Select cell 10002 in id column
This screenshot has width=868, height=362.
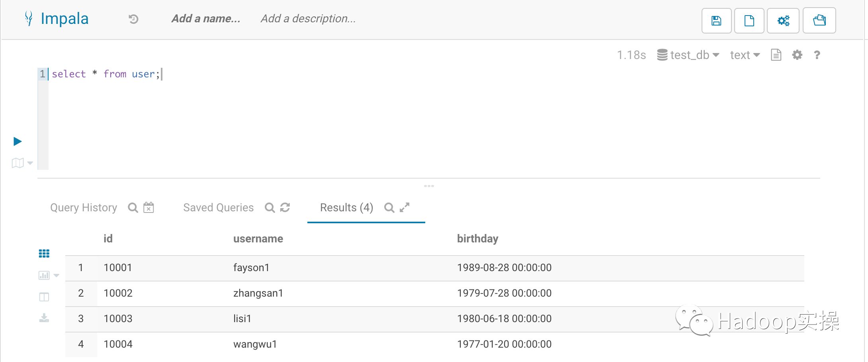point(118,293)
